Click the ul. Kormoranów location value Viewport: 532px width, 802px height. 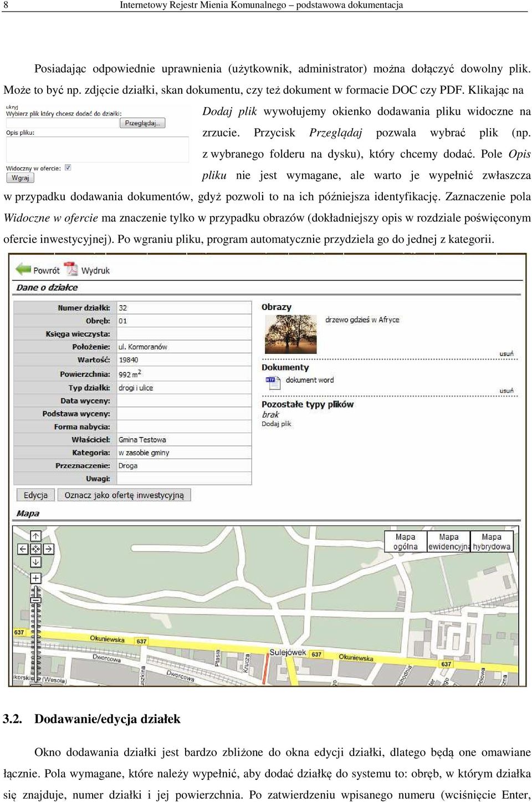[x=143, y=347]
